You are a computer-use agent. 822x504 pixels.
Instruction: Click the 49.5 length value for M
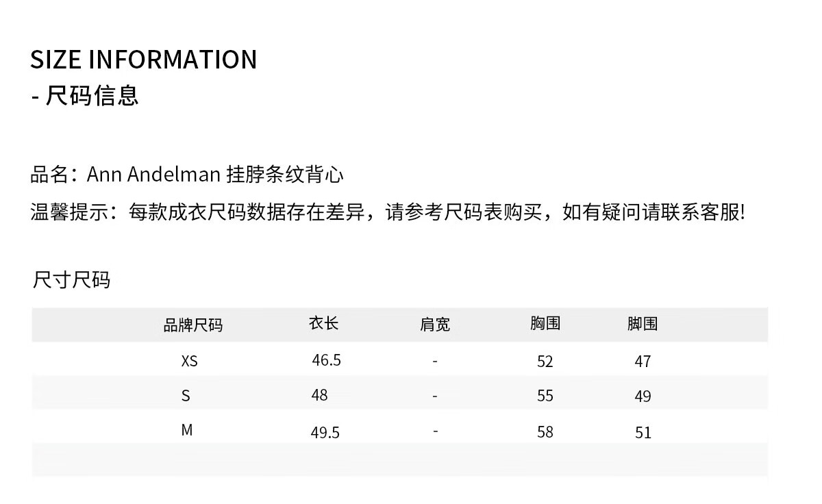(325, 433)
